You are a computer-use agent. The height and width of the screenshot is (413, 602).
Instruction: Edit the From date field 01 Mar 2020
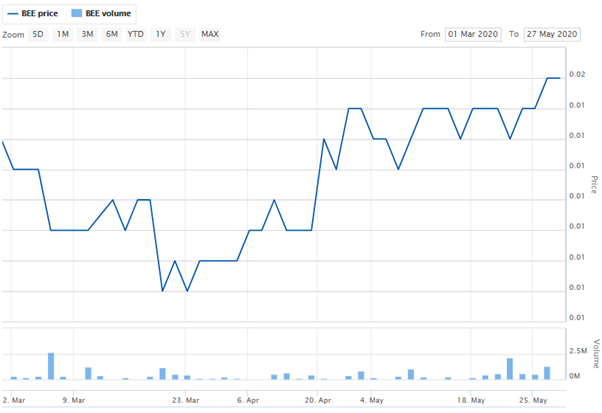(473, 35)
